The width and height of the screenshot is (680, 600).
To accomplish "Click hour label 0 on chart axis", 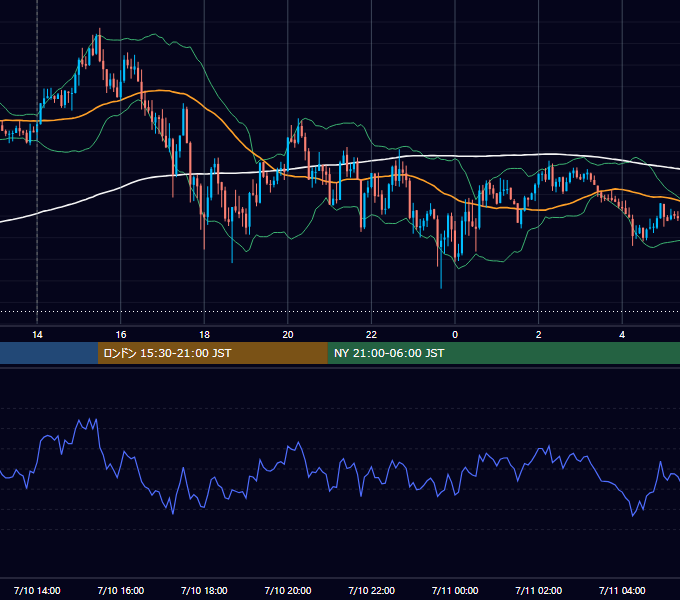I will point(455,335).
